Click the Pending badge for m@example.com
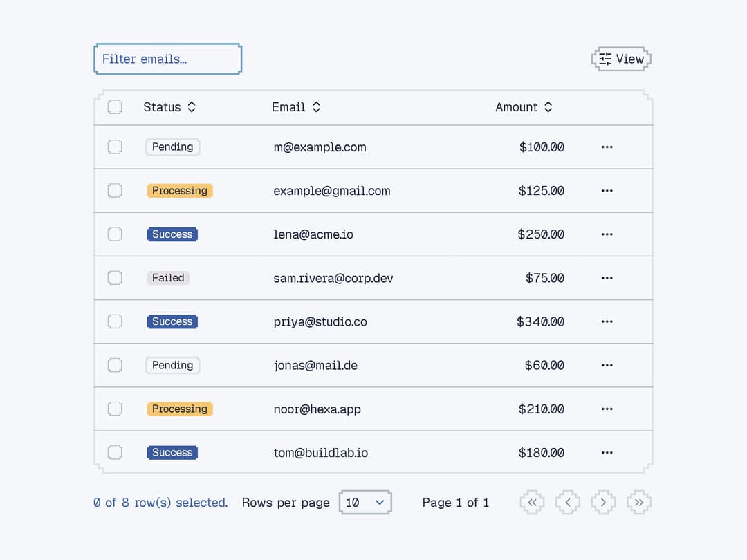Image resolution: width=747 pixels, height=560 pixels. click(x=172, y=147)
